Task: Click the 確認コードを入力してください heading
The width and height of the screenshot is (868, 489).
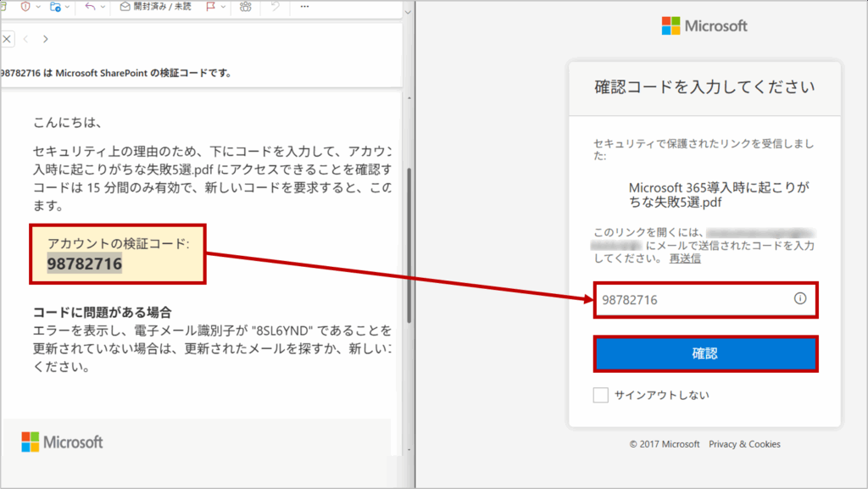Action: [704, 86]
